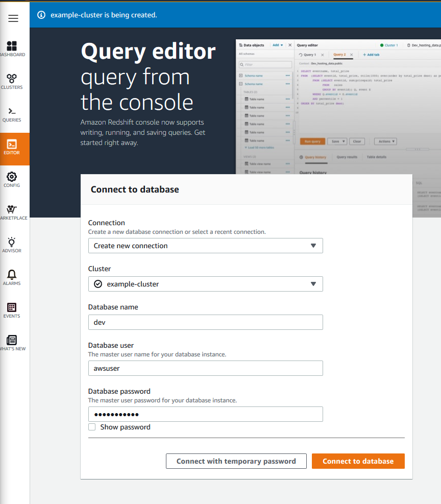Screen dimensions: 441x504
Task: Click the Query editor preview screenshot
Action: (338, 107)
